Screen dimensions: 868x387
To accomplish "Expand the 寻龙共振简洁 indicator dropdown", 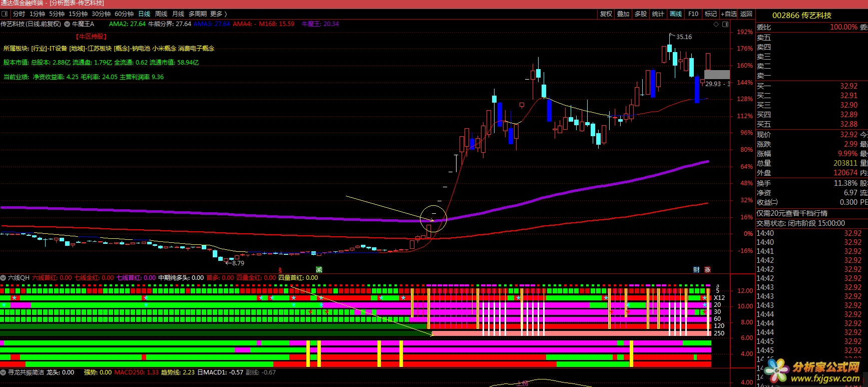I will tap(4, 372).
